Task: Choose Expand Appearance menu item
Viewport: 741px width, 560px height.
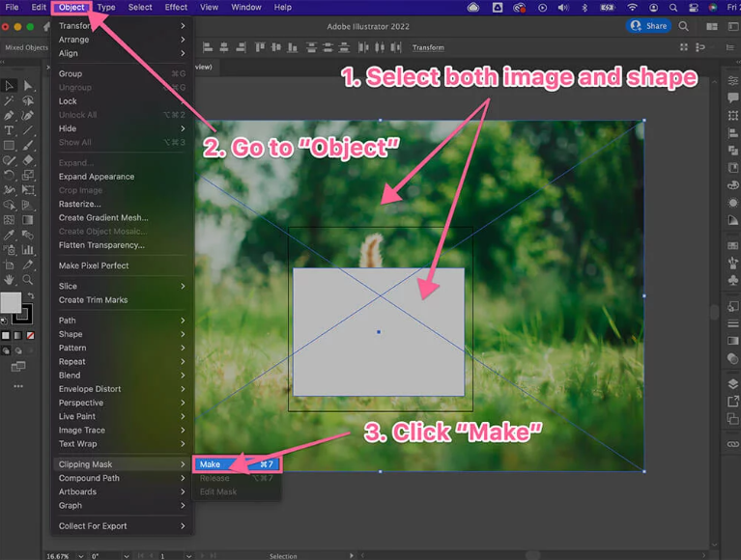Action: tap(122, 177)
